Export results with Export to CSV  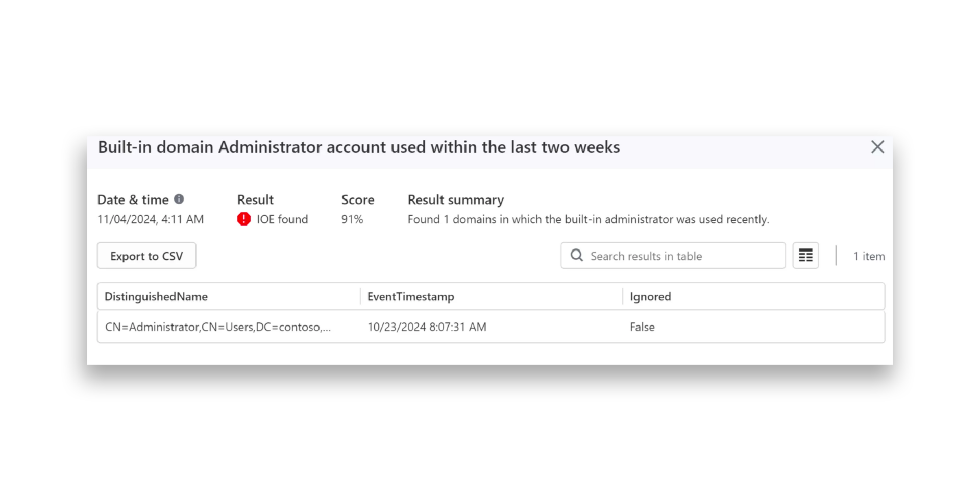click(x=146, y=256)
